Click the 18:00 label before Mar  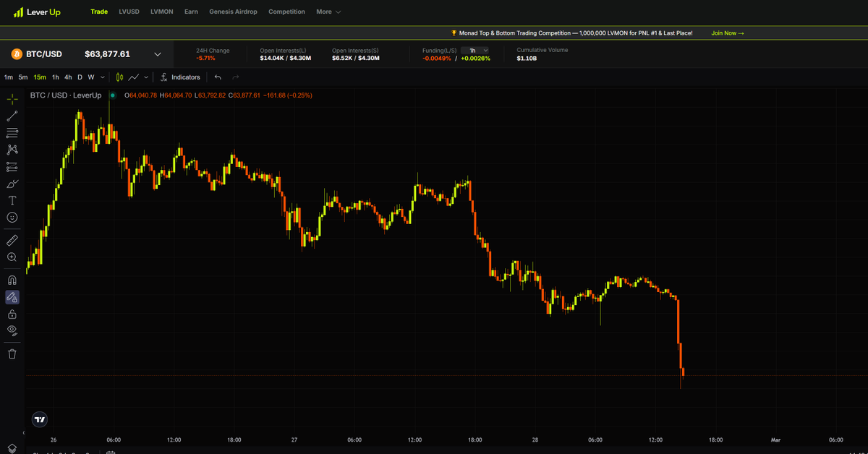pos(715,440)
